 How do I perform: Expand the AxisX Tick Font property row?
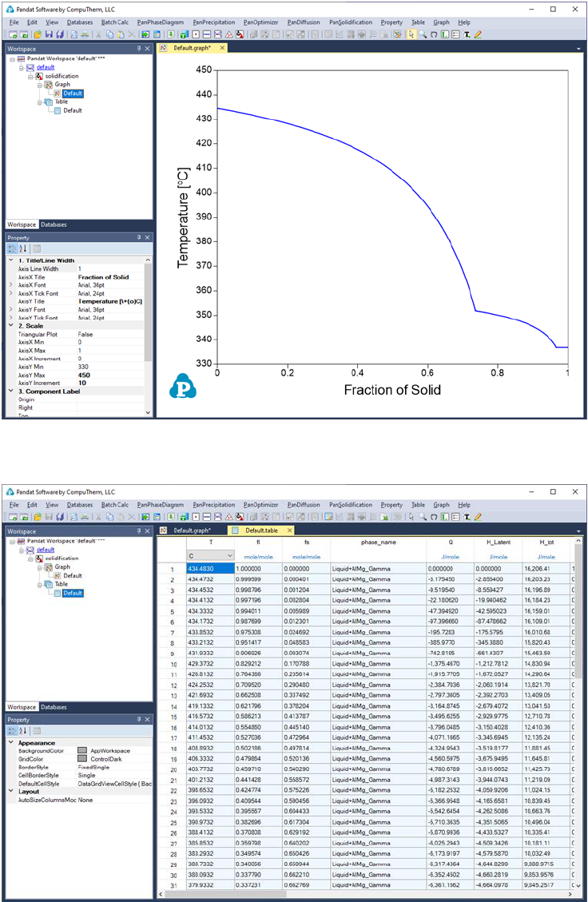[11, 293]
